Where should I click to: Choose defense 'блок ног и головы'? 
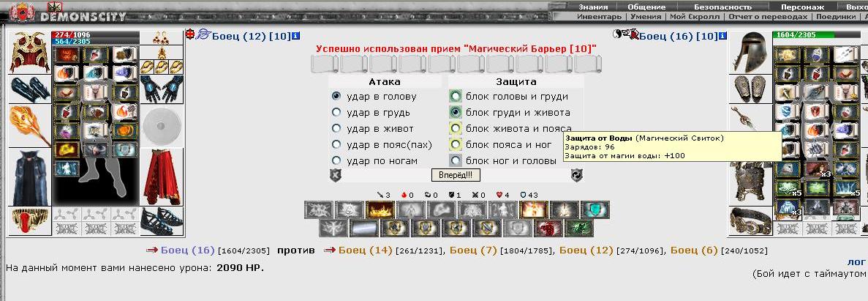(456, 161)
